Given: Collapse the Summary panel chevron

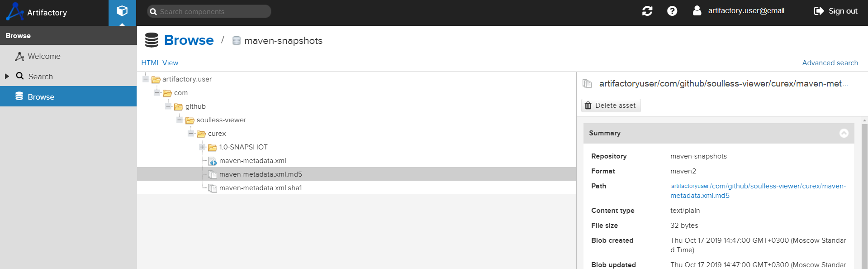Looking at the screenshot, I should pyautogui.click(x=844, y=133).
